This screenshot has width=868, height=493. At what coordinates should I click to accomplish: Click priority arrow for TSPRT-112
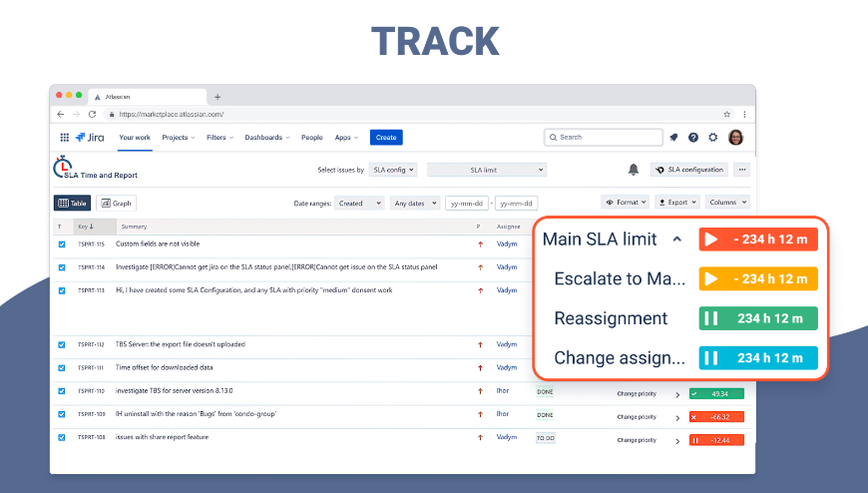481,344
